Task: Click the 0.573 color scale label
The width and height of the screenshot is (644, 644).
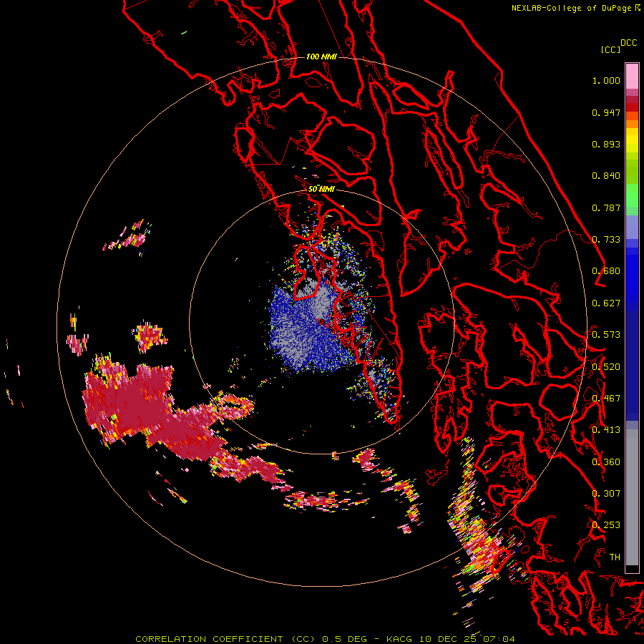Action: click(606, 335)
